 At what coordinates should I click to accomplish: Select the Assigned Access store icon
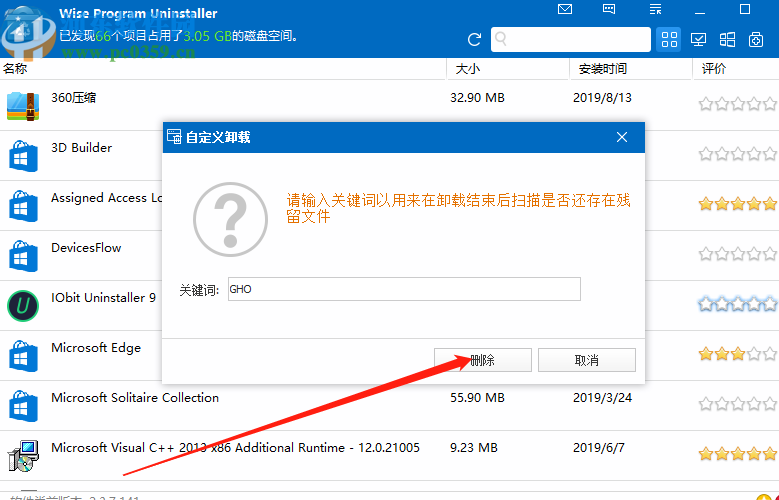click(x=23, y=206)
